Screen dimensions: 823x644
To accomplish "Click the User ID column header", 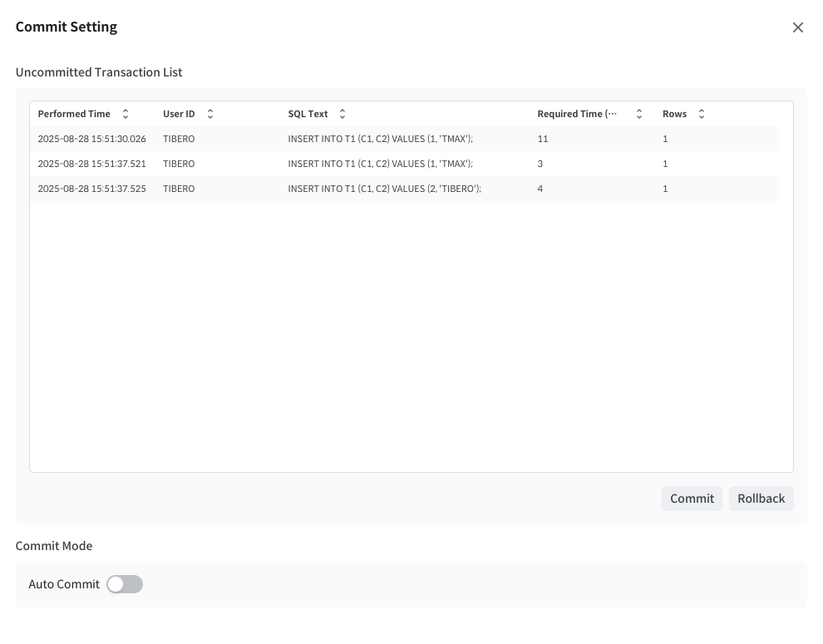I will pyautogui.click(x=179, y=114).
